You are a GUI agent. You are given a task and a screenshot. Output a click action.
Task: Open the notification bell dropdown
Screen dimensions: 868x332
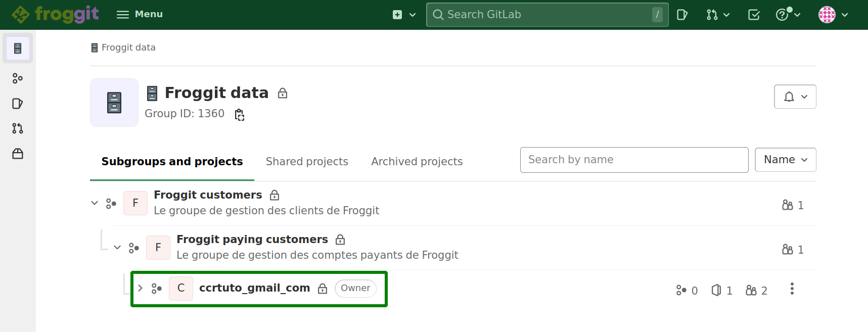(795, 97)
